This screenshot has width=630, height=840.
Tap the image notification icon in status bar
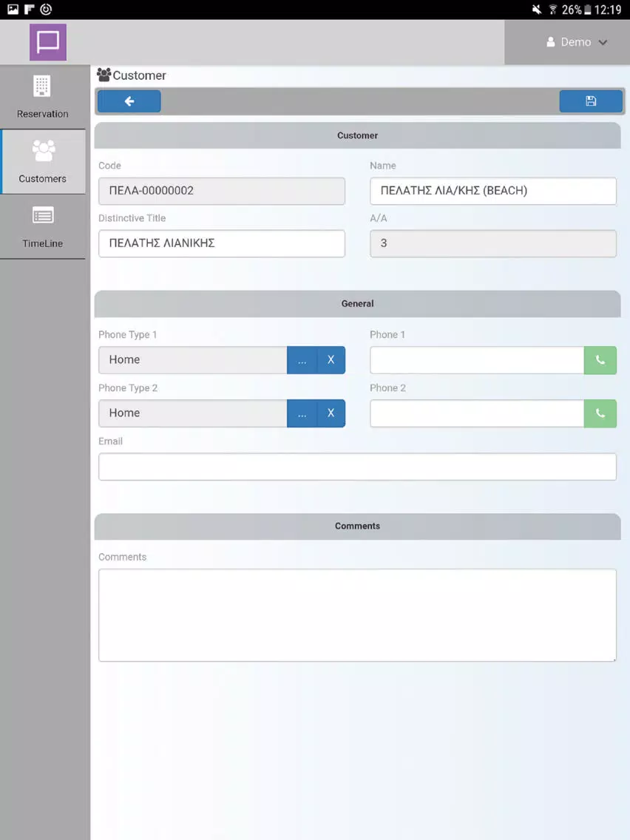pos(13,9)
